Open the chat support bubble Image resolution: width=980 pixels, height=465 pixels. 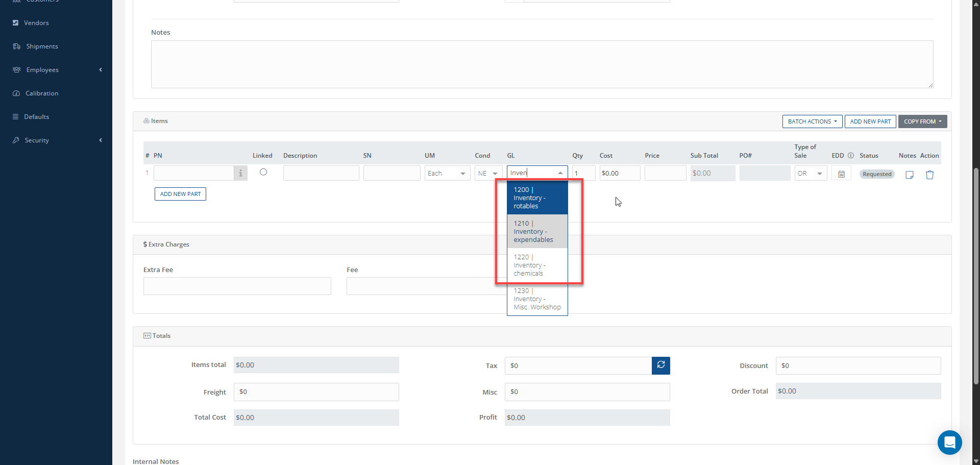point(949,442)
